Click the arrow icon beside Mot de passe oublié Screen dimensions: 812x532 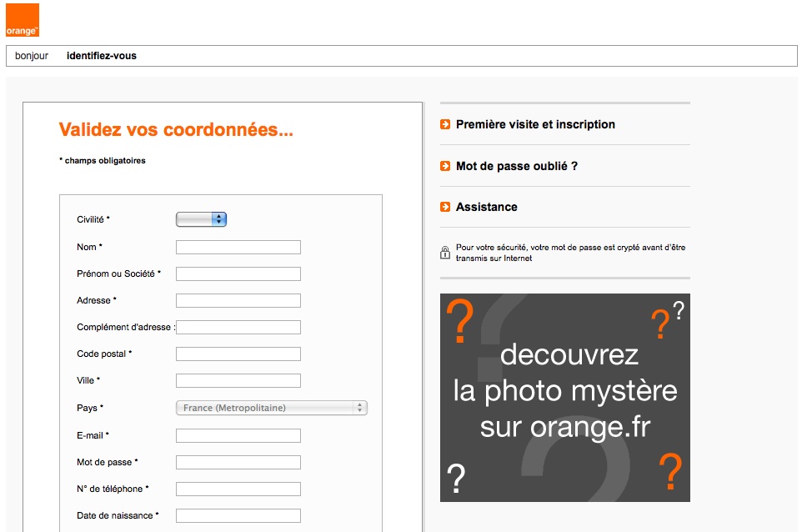[445, 166]
